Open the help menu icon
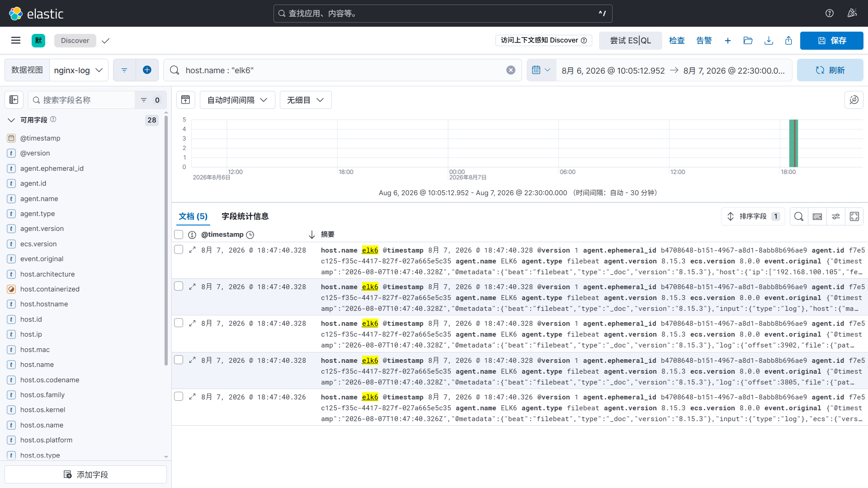 [x=830, y=13]
